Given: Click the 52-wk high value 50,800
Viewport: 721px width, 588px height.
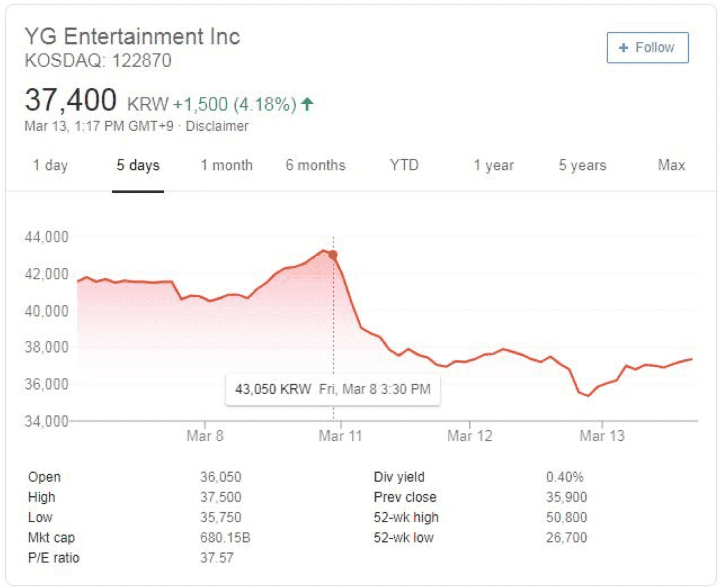Looking at the screenshot, I should point(566,517).
